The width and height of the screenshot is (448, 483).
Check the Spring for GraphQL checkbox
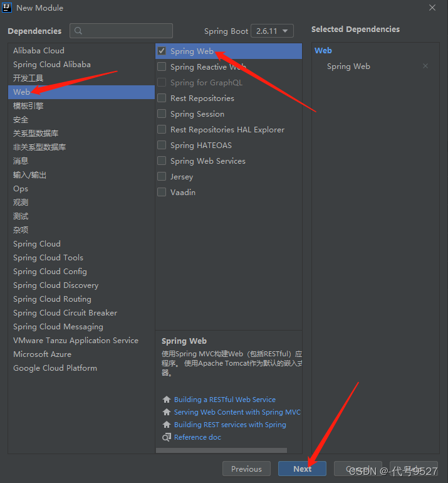[162, 82]
